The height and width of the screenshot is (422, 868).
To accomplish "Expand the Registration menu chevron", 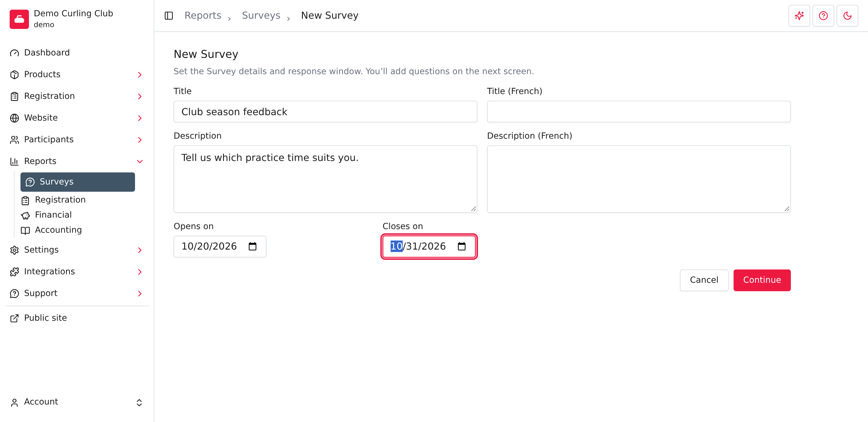I will 140,96.
